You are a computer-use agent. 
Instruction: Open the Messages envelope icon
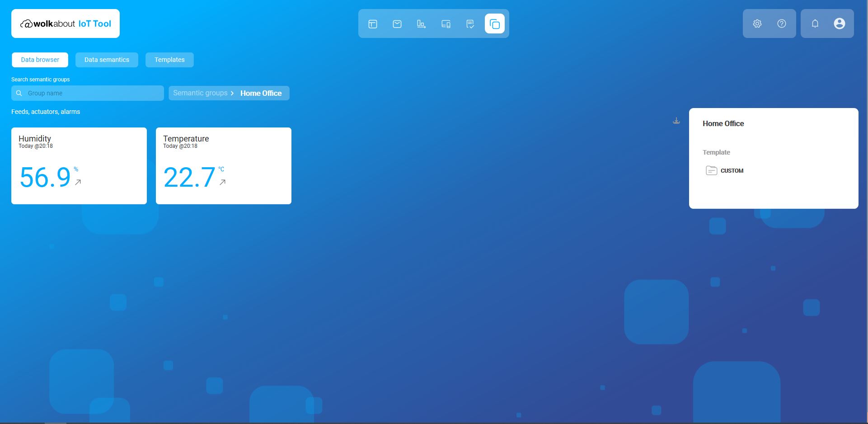(x=397, y=24)
